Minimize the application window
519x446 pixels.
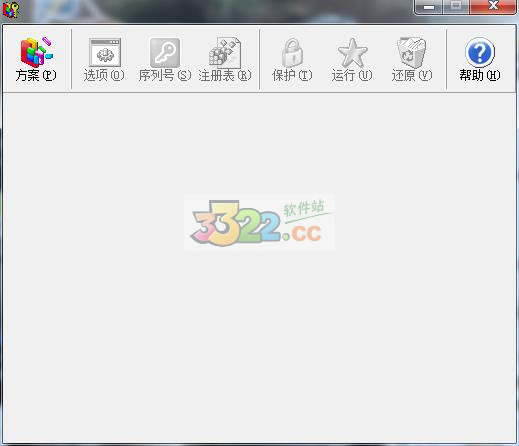click(x=429, y=6)
